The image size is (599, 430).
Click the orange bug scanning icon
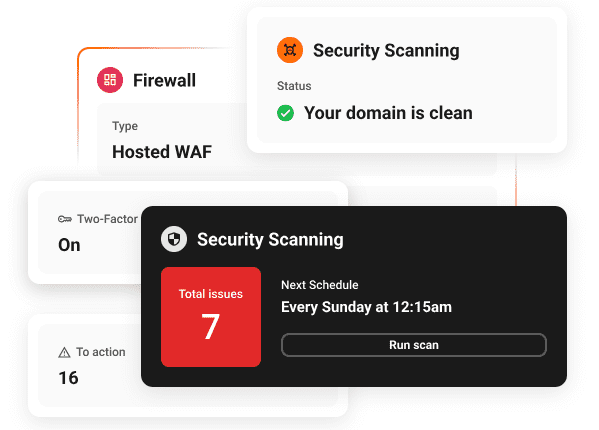coord(290,50)
